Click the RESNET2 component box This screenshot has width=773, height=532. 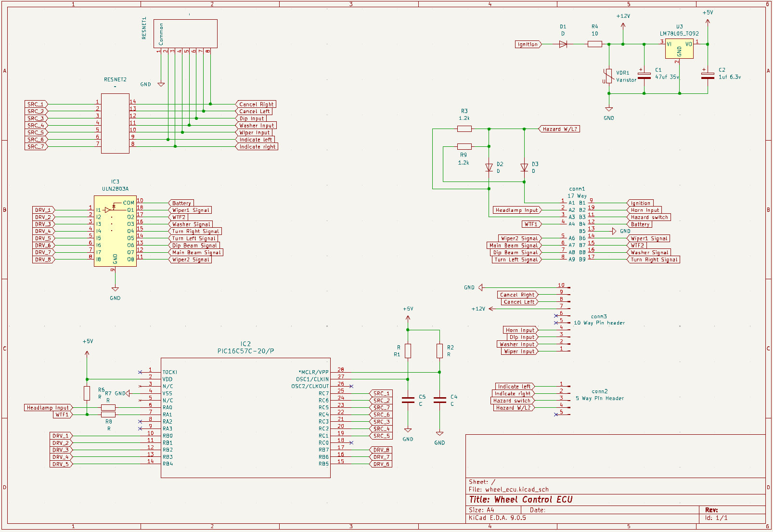[115, 123]
